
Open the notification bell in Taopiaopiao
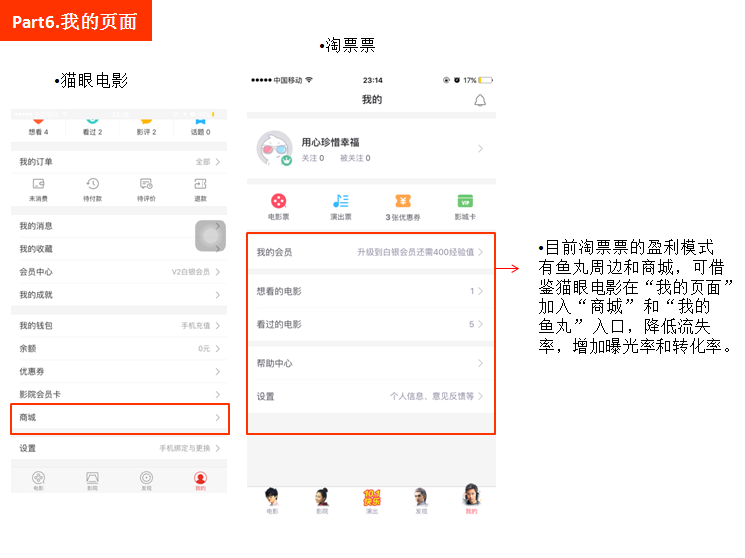(x=480, y=100)
